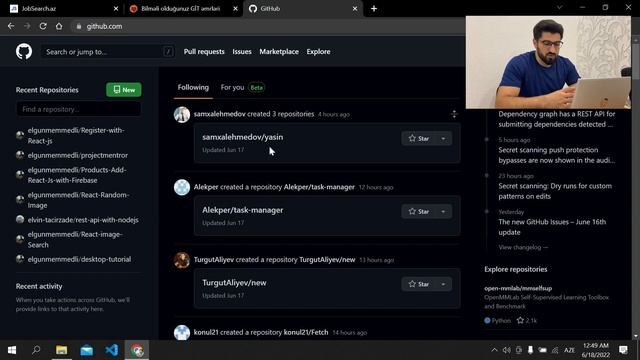Go back with browser back arrow

pos(11,26)
